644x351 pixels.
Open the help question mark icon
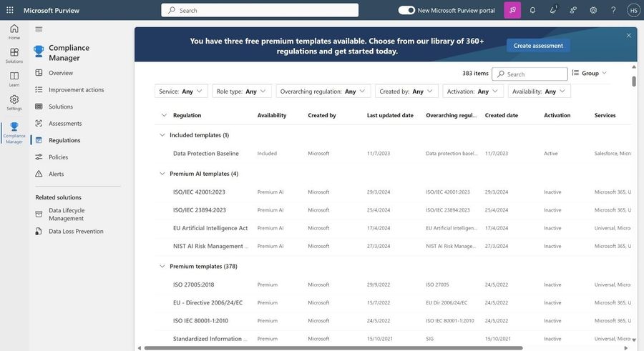613,10
